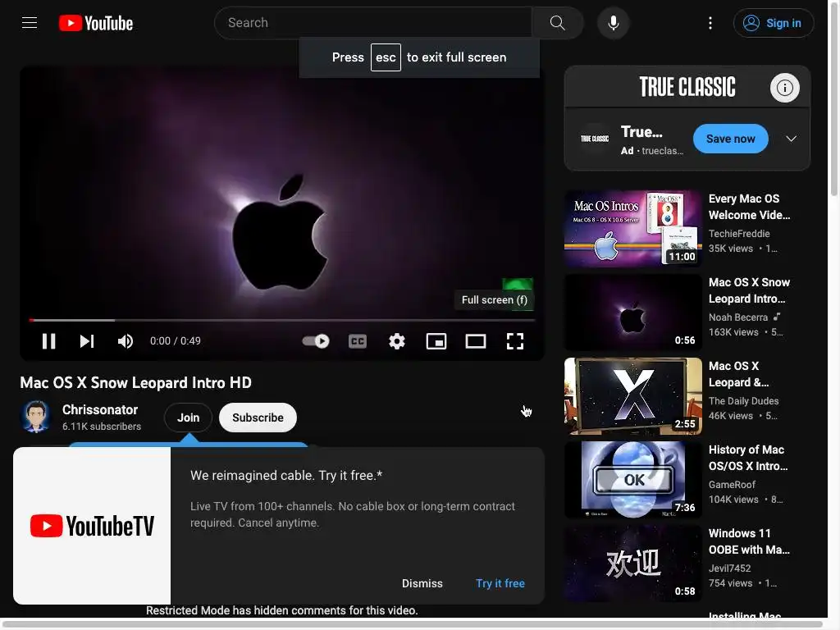Open Jevil7452 channel name

[729, 568]
